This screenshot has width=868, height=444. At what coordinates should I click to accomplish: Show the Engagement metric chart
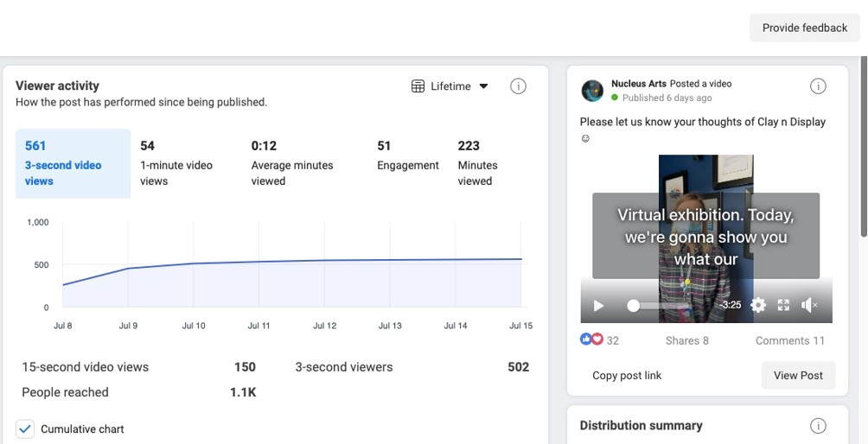tap(407, 156)
